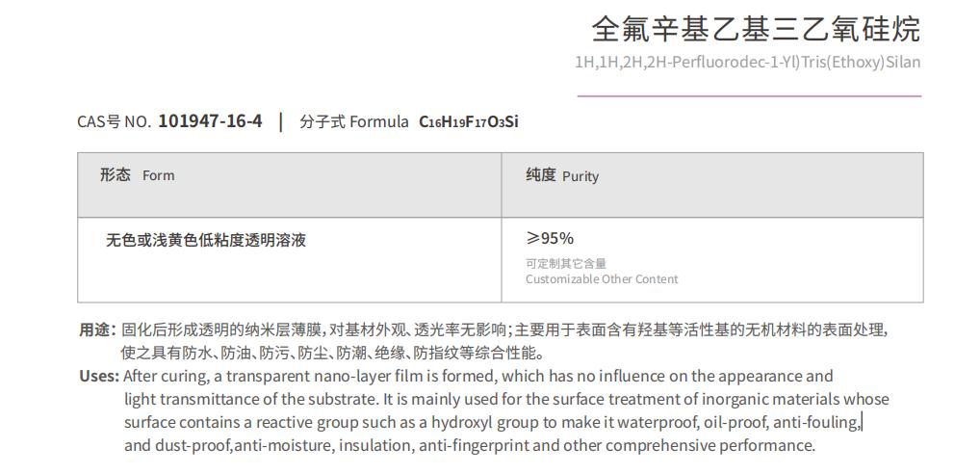Click the "纯度 Purity" table header
The image size is (980, 474).
[562, 175]
